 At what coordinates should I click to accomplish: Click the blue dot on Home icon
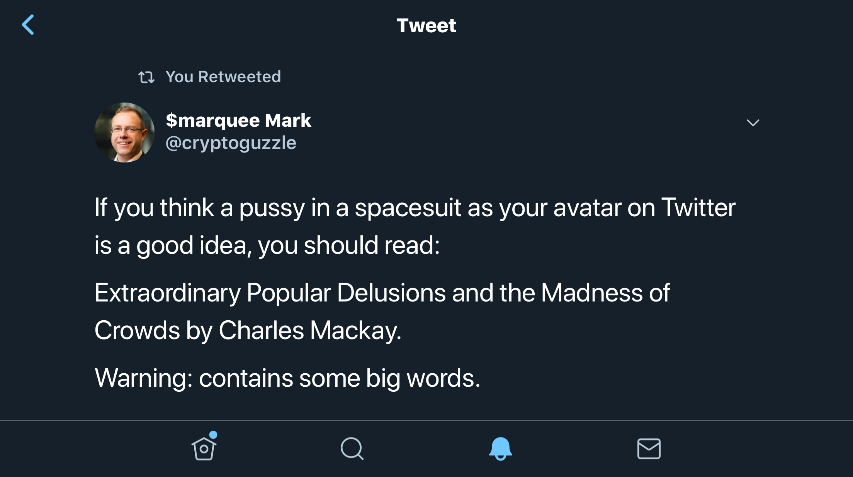[213, 436]
